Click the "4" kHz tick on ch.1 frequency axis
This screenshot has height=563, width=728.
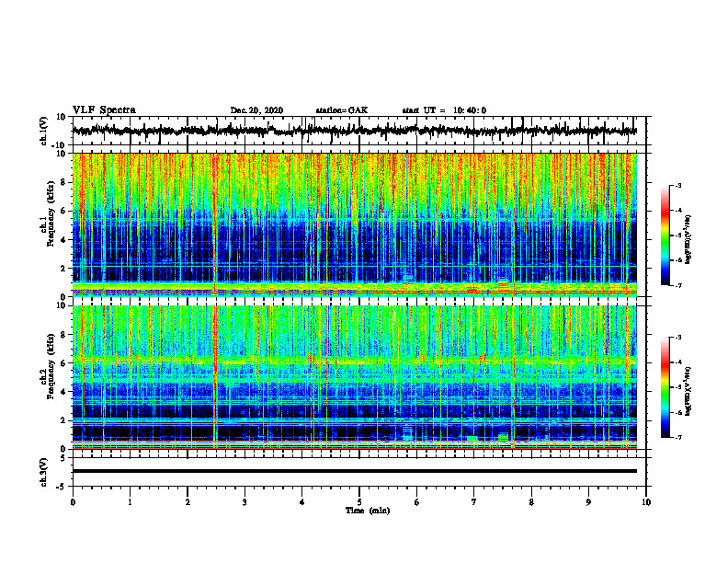click(x=63, y=240)
